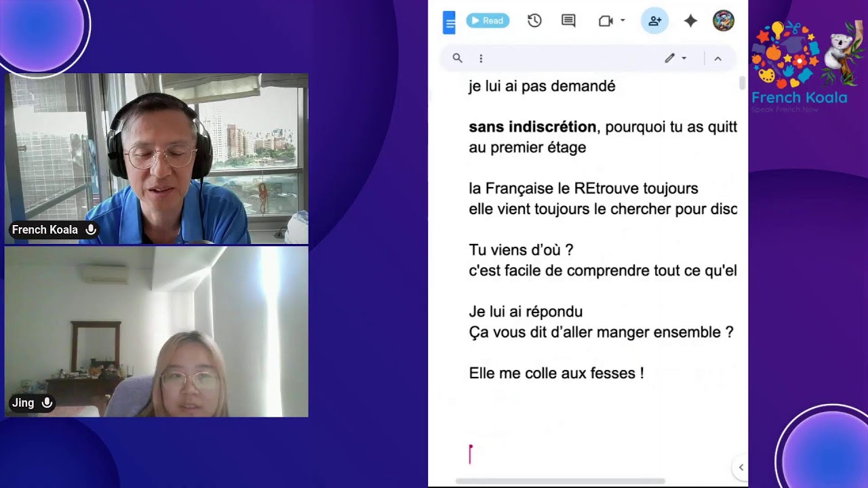Click the line "Tu viens d'où ?"

coord(521,250)
